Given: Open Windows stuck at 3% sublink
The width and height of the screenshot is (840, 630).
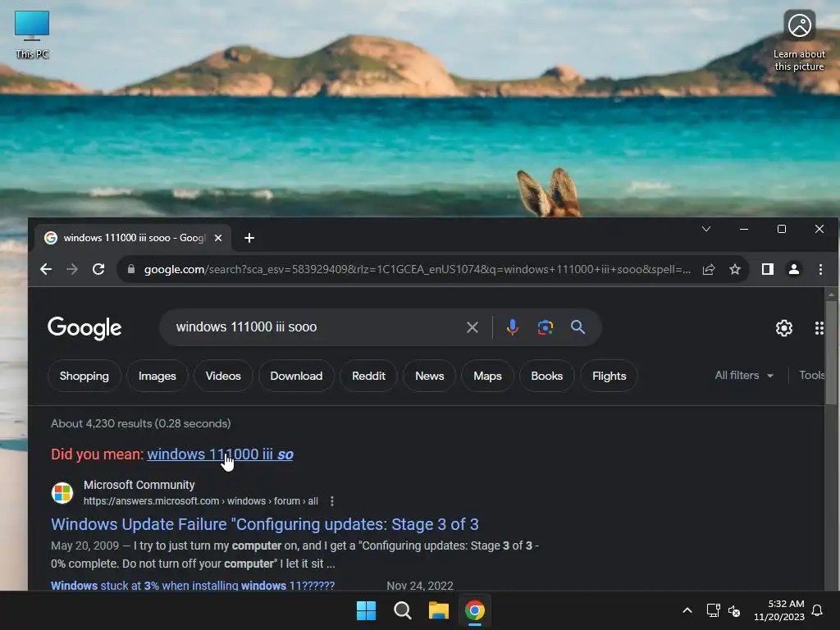Looking at the screenshot, I should point(193,586).
